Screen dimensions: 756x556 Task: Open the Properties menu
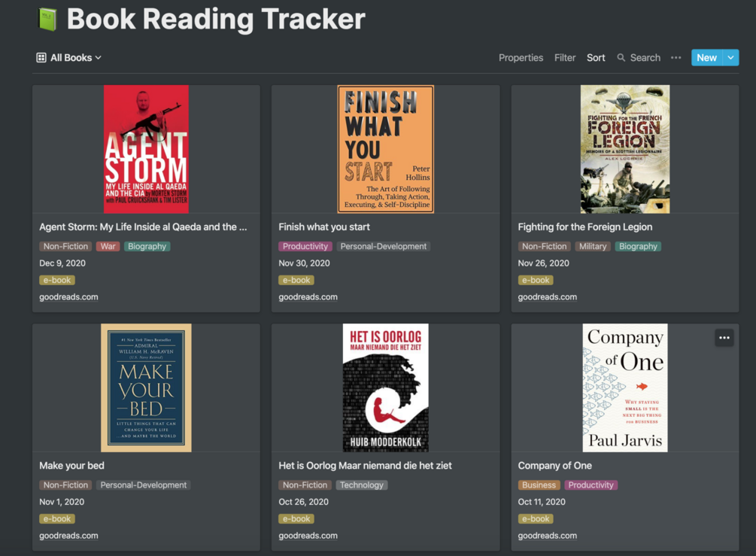tap(521, 58)
